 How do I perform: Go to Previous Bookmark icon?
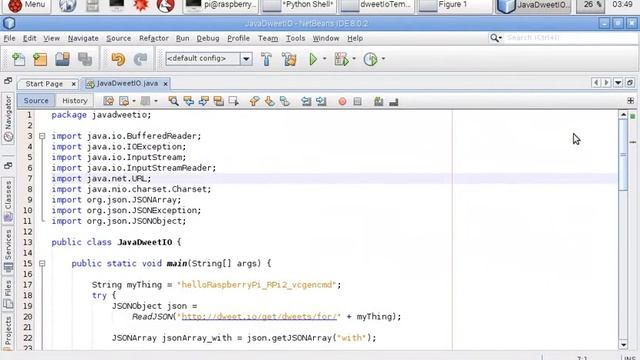254,101
